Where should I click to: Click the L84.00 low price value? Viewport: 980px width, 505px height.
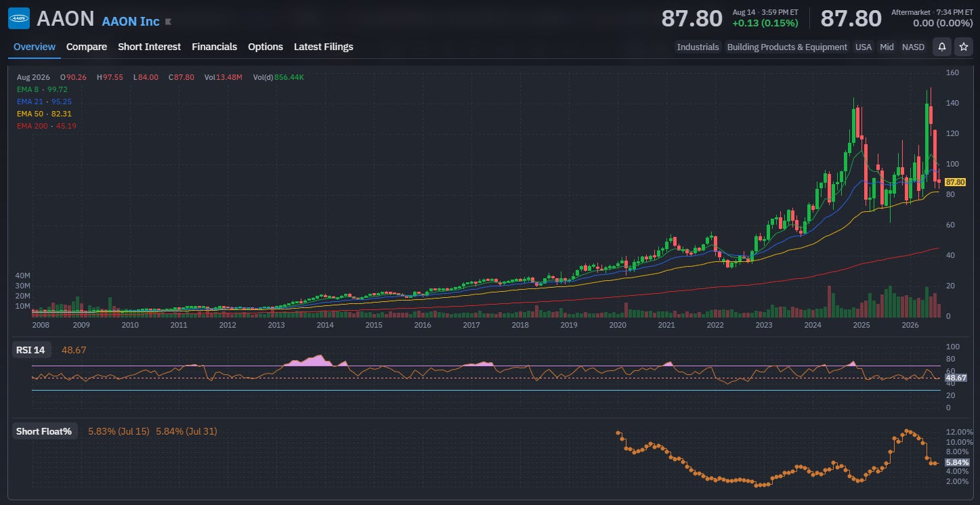coord(146,77)
